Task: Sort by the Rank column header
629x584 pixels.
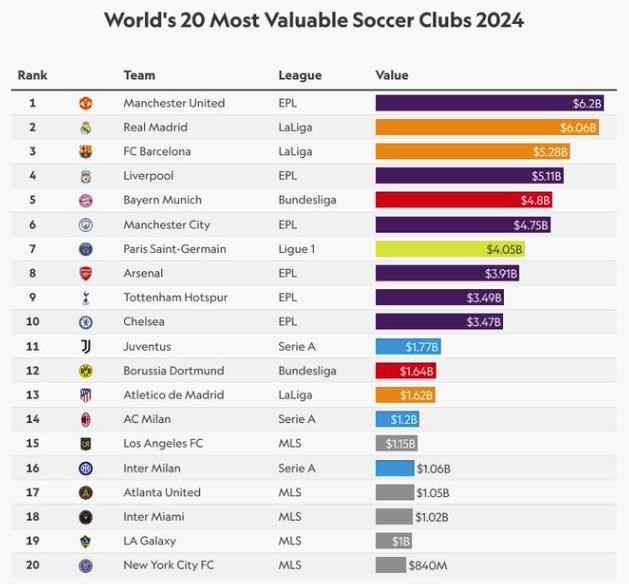Action: [32, 76]
